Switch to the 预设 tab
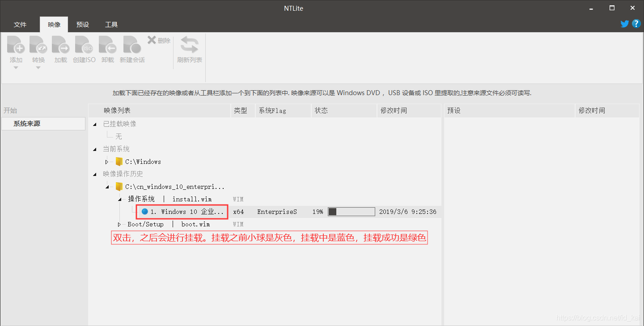This screenshot has width=644, height=326. (x=83, y=25)
